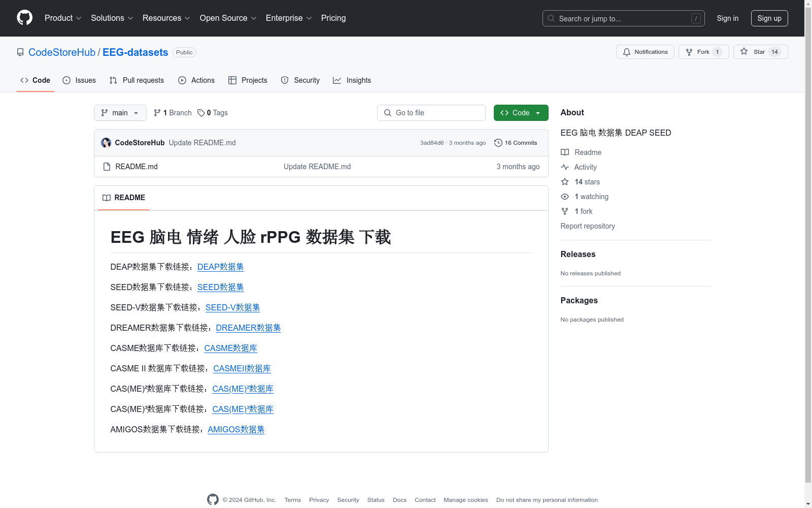Viewport: 812px width, 508px height.
Task: Click Report repository
Action: [588, 226]
